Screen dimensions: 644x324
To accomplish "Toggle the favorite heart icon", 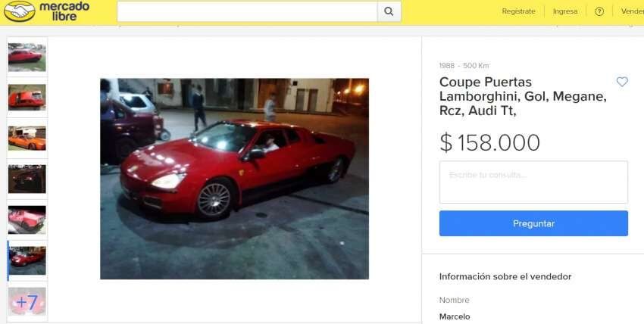I will tap(622, 82).
